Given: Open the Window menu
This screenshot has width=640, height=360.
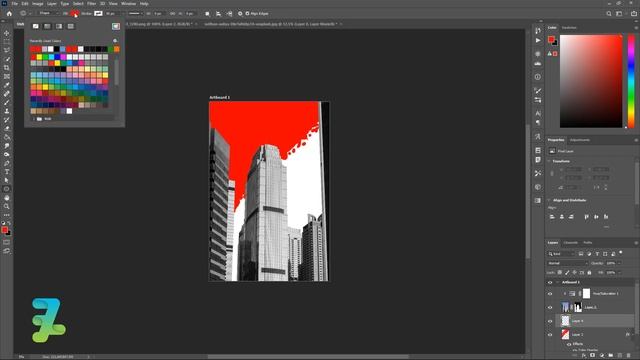Looking at the screenshot, I should [128, 4].
